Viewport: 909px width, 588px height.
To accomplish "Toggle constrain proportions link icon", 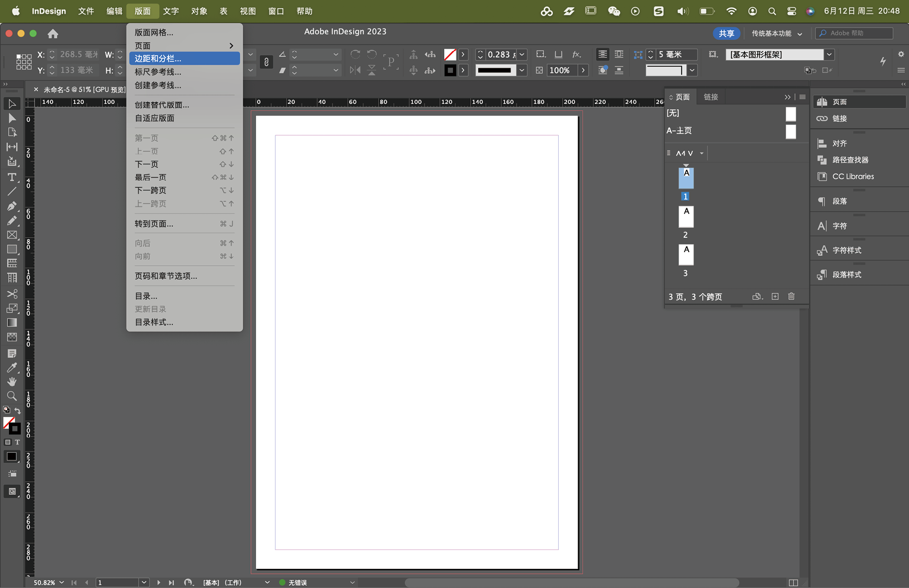I will (266, 62).
